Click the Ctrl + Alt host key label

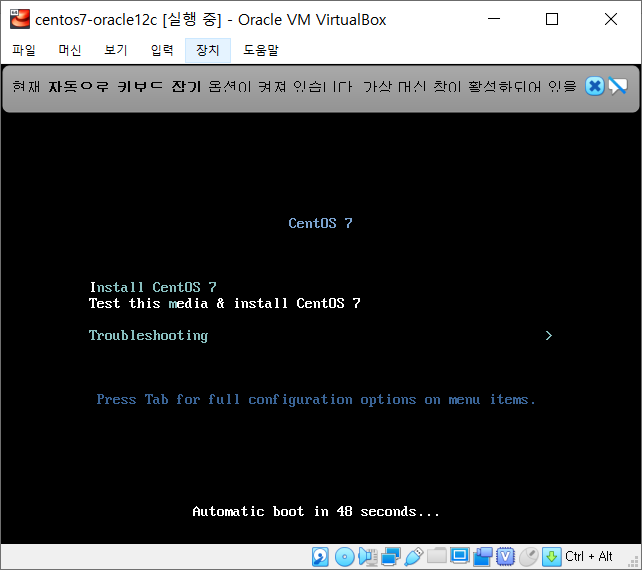coord(588,556)
